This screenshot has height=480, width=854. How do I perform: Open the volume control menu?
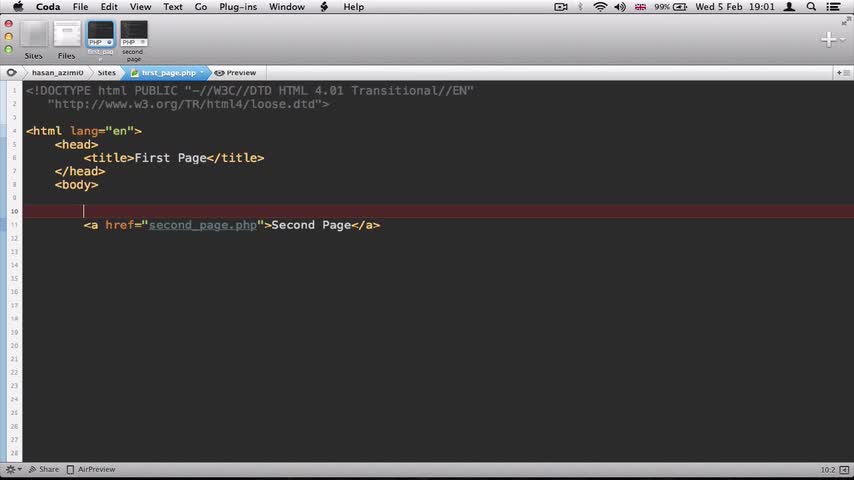click(x=620, y=7)
